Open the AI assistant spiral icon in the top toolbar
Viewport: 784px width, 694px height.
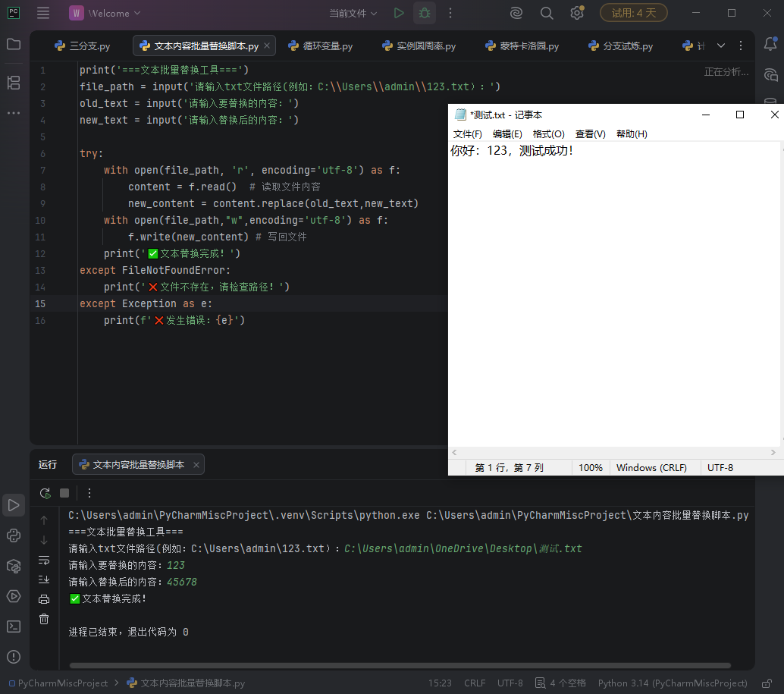516,13
